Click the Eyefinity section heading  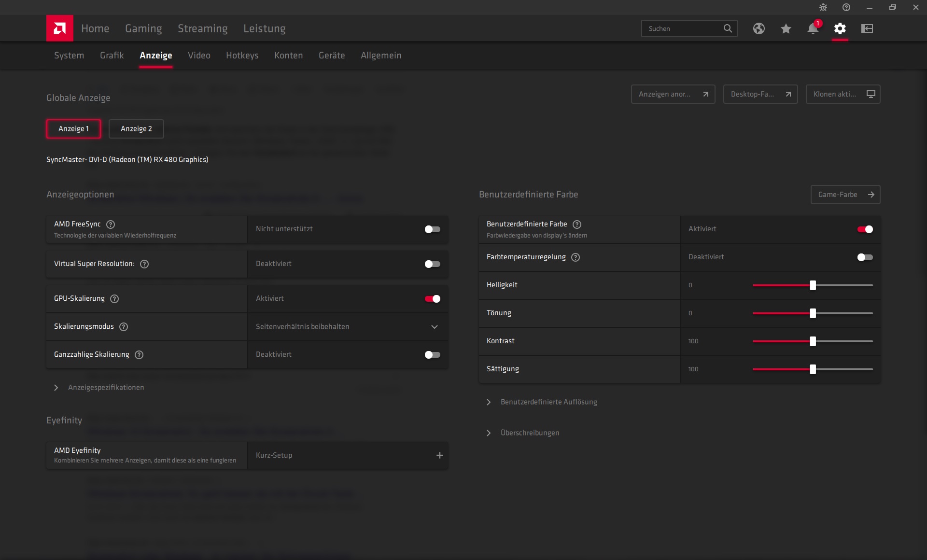click(x=64, y=420)
